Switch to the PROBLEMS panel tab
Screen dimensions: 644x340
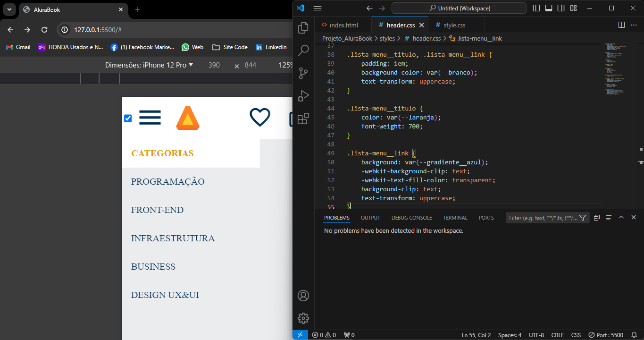337,218
